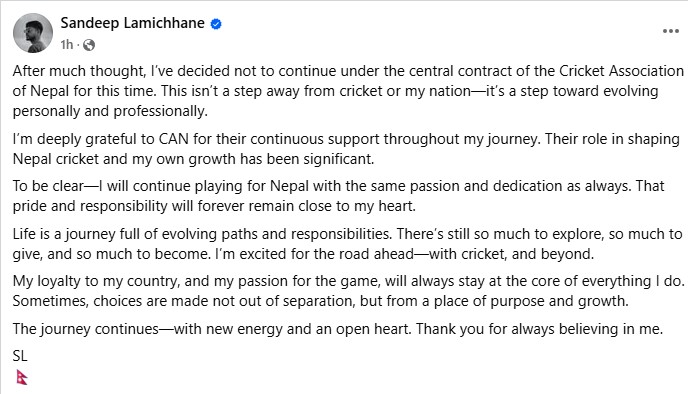Click the line 'pride and responsibility will forever'

click(214, 206)
